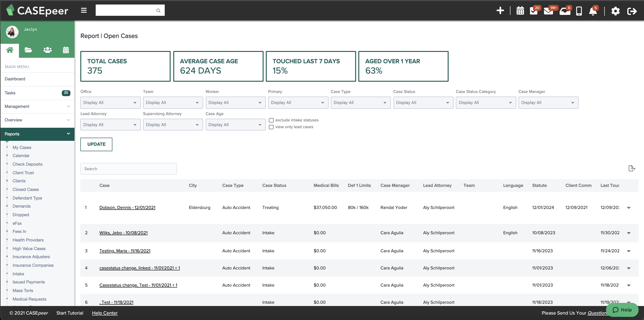This screenshot has width=644, height=320.
Task: Enable exclude intake statuses
Action: (271, 120)
